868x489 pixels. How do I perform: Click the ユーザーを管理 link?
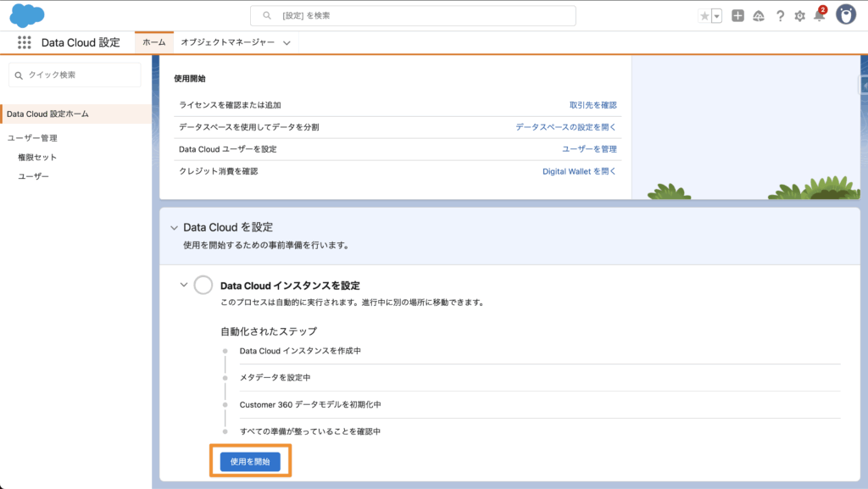pyautogui.click(x=589, y=149)
